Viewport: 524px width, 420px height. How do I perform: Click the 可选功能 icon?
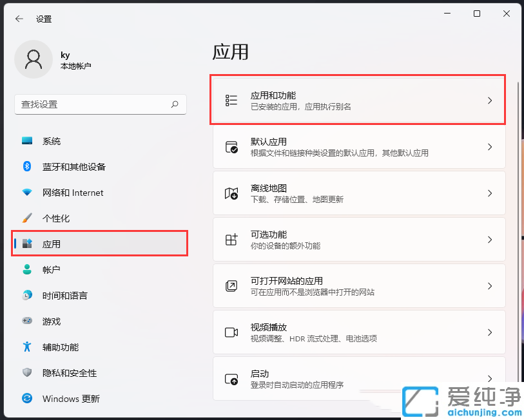pyautogui.click(x=231, y=239)
